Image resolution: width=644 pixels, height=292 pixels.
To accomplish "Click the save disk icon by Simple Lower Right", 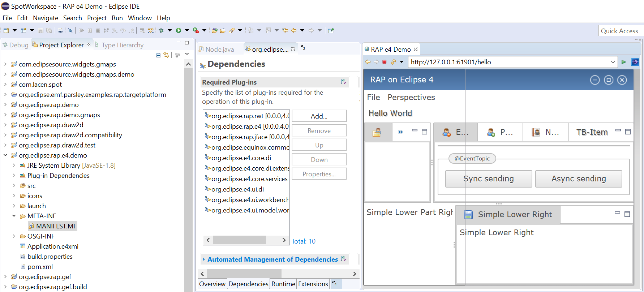I will point(468,215).
